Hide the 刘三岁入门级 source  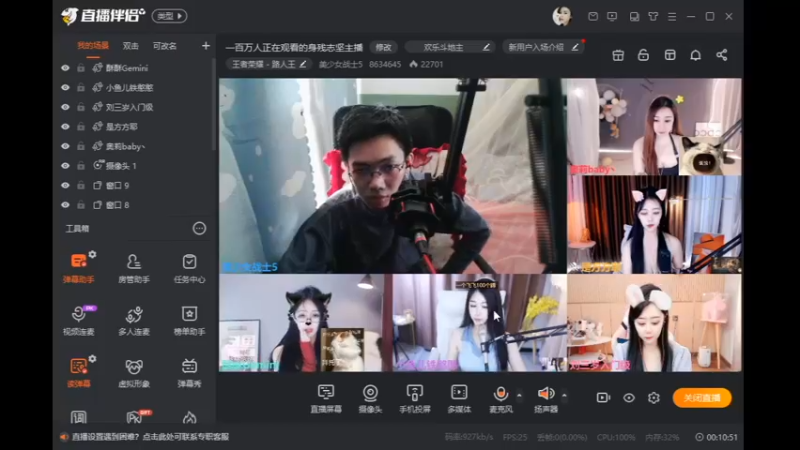pyautogui.click(x=65, y=107)
